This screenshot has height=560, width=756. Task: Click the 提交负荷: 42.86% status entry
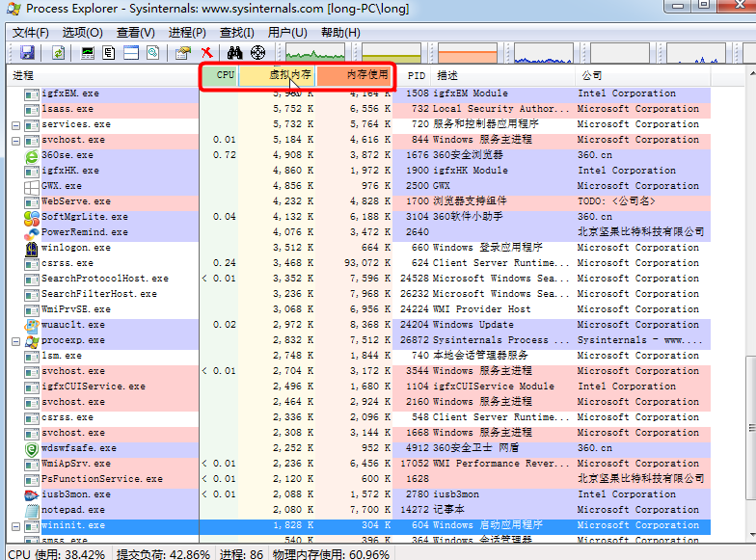pos(164,554)
